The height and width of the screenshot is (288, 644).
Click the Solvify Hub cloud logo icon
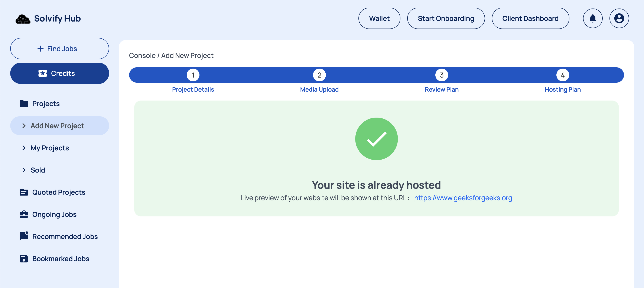coord(23,19)
